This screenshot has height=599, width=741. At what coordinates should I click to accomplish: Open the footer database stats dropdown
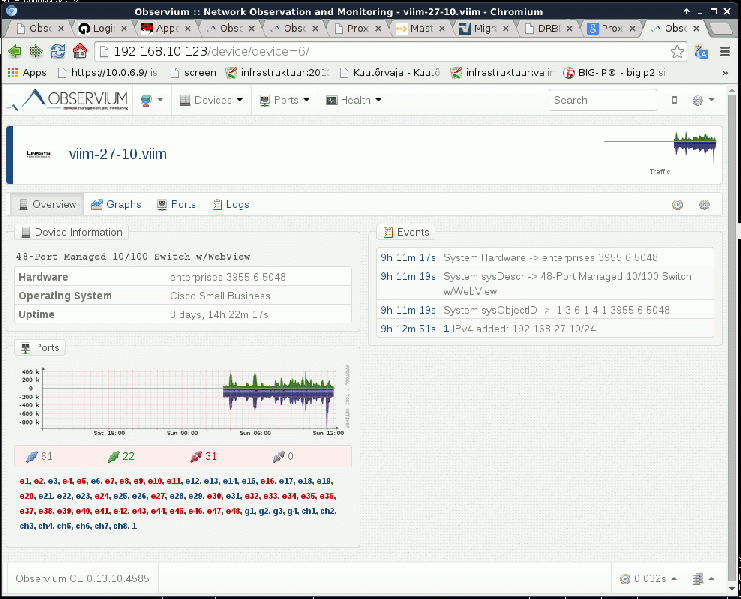(703, 579)
